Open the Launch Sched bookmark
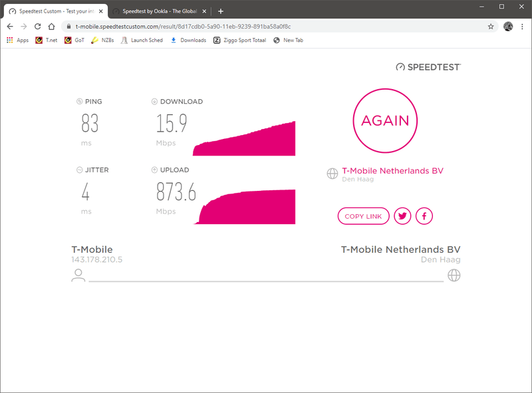This screenshot has width=532, height=393. (142, 40)
